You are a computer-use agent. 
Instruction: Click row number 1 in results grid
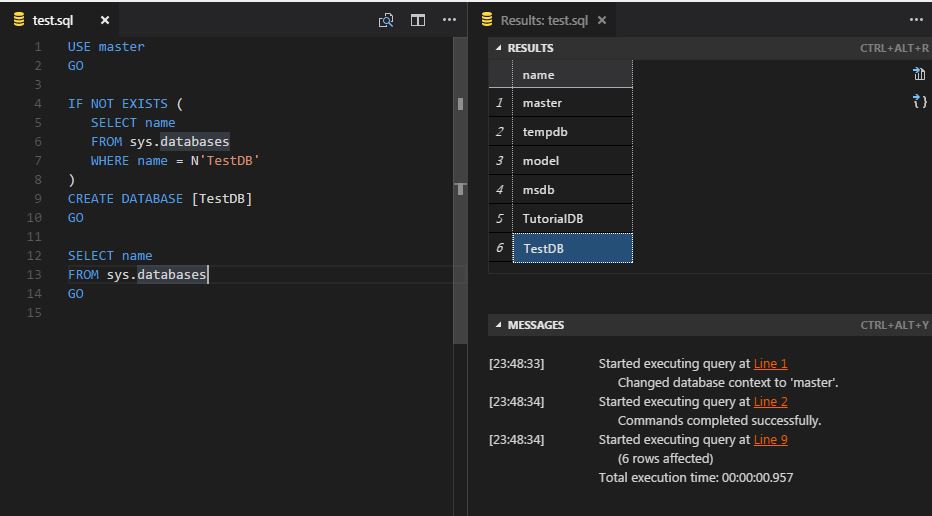(500, 102)
